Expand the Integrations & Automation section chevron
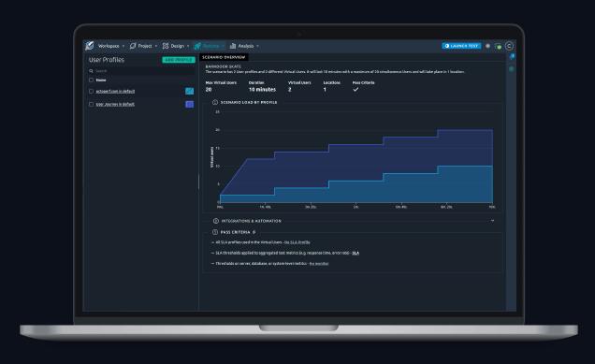The height and width of the screenshot is (364, 595). pos(492,221)
